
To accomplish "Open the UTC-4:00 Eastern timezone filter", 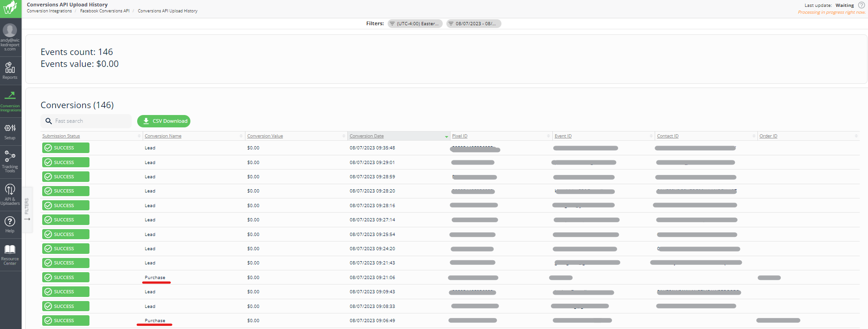I will [415, 23].
